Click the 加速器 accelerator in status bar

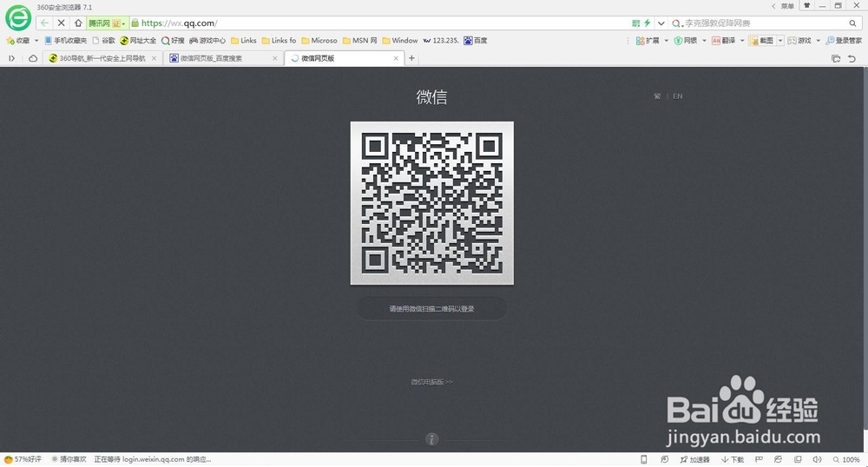pyautogui.click(x=694, y=459)
